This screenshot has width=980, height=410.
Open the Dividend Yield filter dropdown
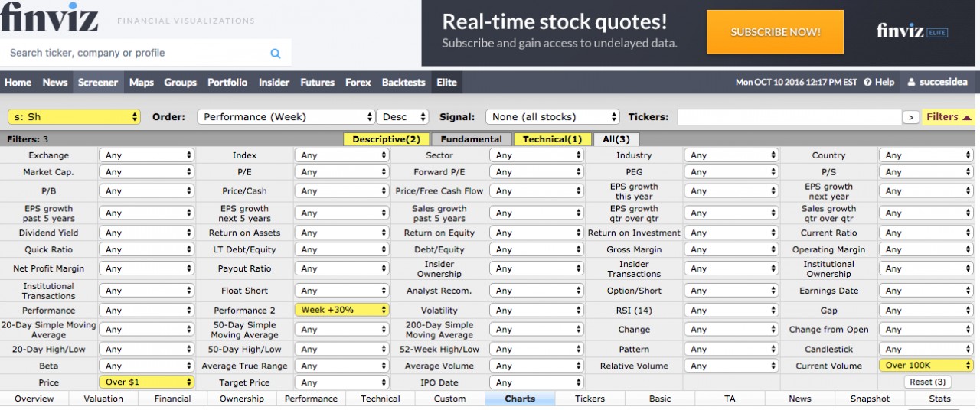146,233
